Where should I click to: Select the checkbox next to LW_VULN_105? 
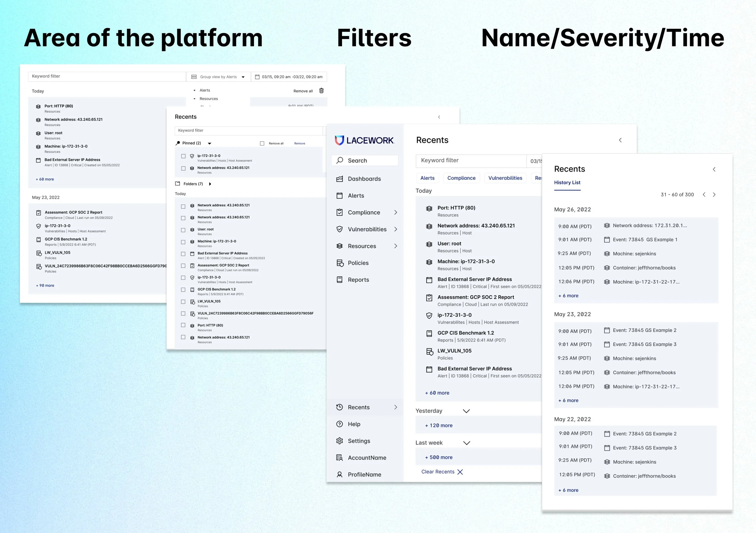(183, 302)
